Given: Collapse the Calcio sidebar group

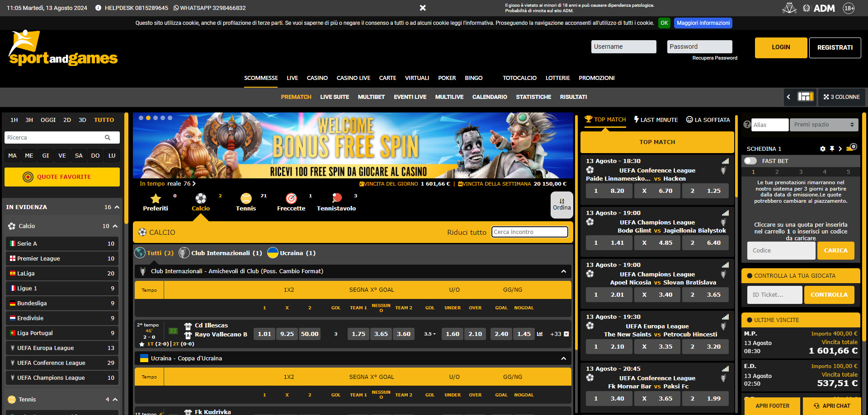Looking at the screenshot, I should [x=115, y=226].
